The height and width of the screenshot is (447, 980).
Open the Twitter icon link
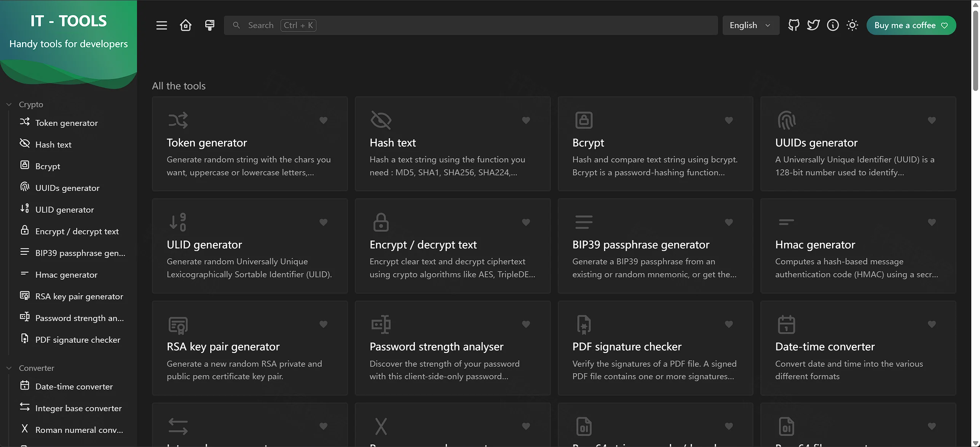tap(813, 25)
